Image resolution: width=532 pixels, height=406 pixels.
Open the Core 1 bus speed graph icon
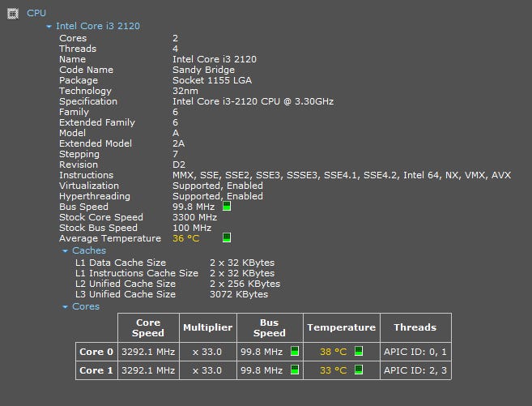(x=295, y=370)
